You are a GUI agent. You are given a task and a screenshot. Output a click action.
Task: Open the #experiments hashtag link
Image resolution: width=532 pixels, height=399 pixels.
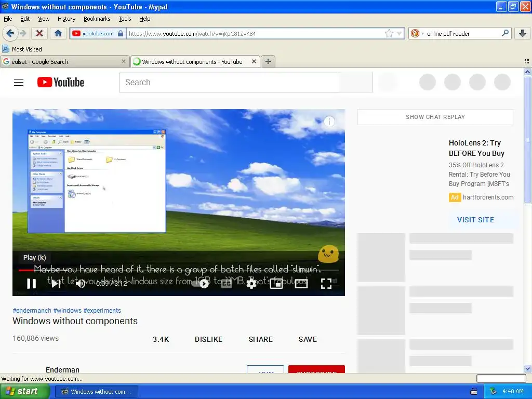click(x=102, y=311)
